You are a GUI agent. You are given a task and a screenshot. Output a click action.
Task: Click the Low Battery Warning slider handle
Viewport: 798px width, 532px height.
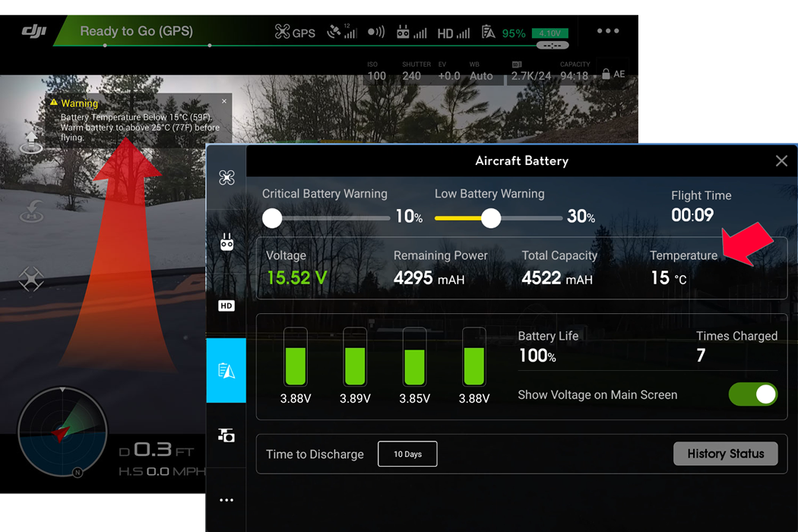[x=491, y=218]
